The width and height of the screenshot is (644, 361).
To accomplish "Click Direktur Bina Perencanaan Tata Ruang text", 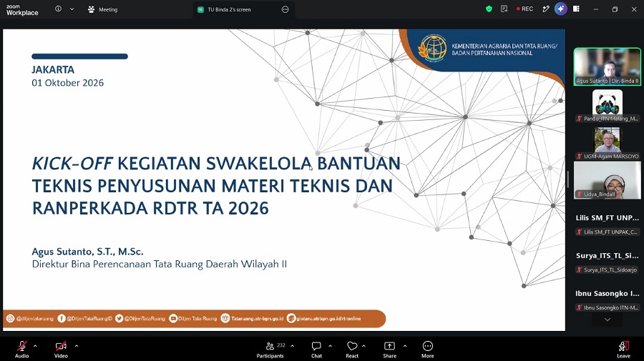I will [160, 264].
